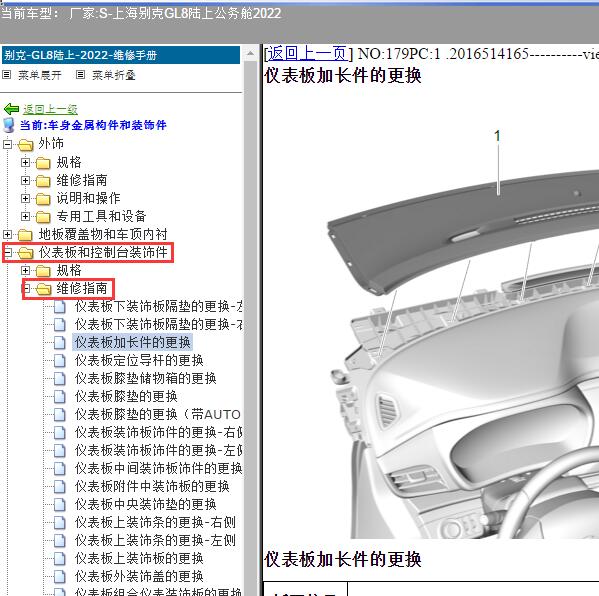This screenshot has width=599, height=596.
Task: Click document icon beside 仪表板上装饰板的更换
Action: 60,559
